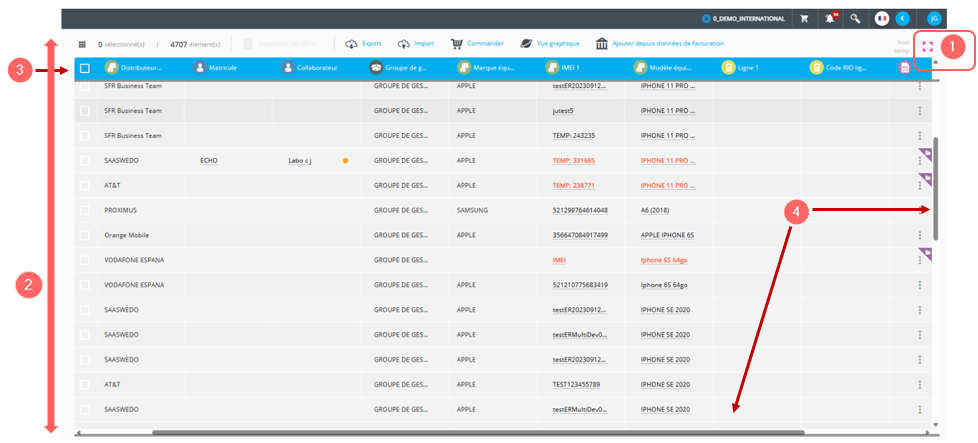The image size is (978, 443).
Task: Open the notifications bell
Action: (x=829, y=18)
